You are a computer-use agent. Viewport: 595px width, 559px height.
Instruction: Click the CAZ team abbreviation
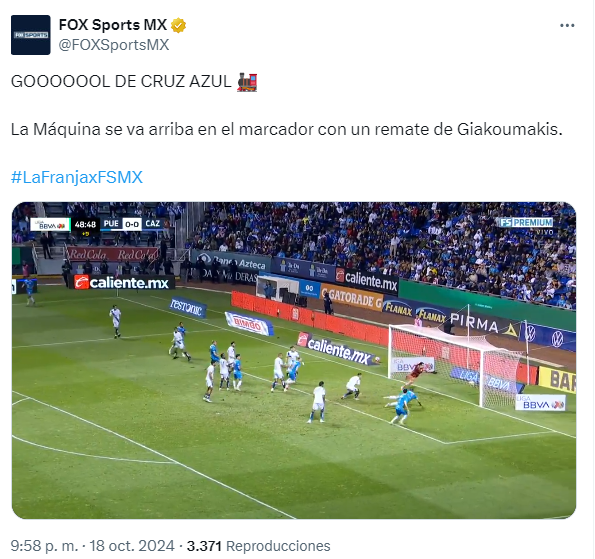point(153,224)
